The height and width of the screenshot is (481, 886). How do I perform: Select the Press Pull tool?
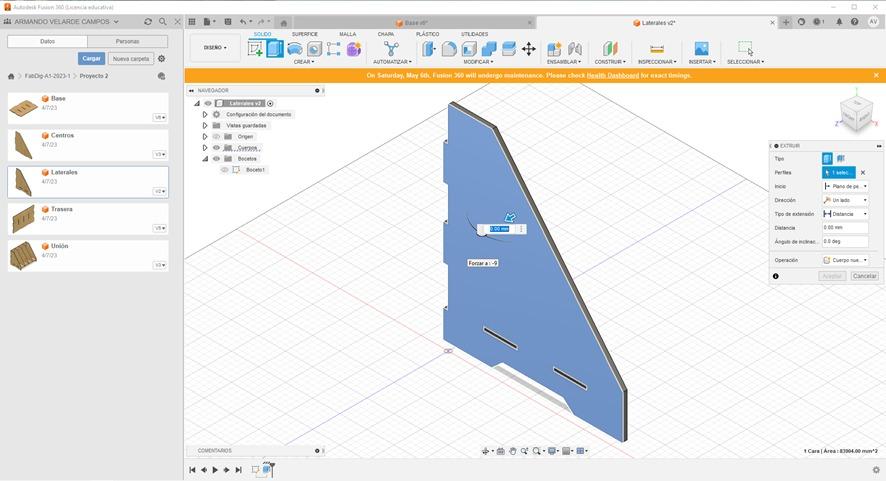coord(429,49)
